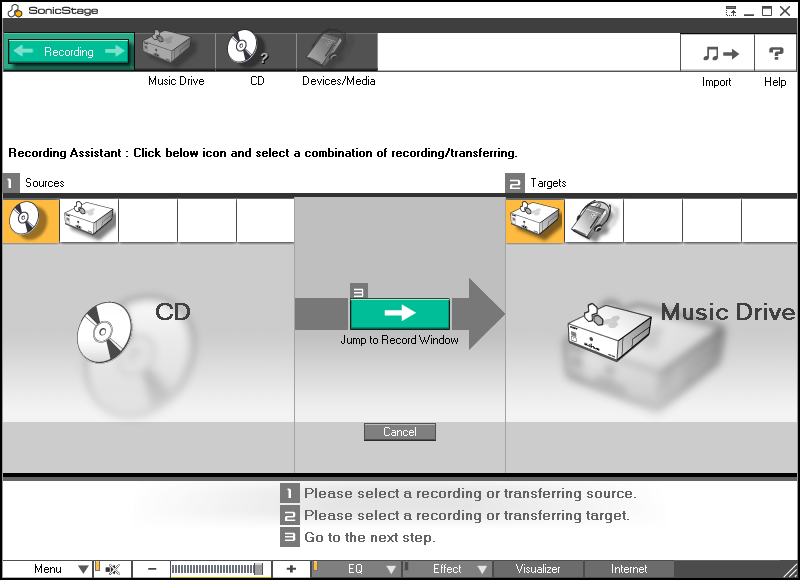Image resolution: width=800 pixels, height=580 pixels.
Task: Open the EQ dropdown
Action: (356, 569)
